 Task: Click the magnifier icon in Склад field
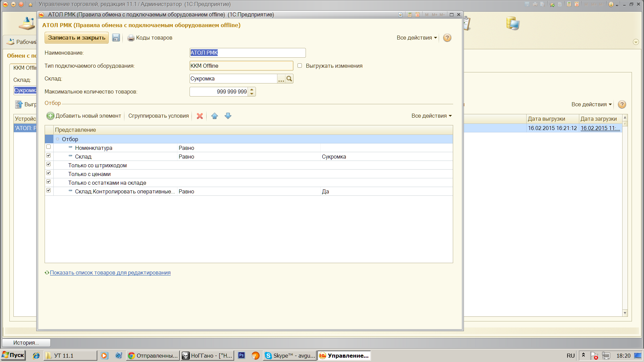[289, 79]
